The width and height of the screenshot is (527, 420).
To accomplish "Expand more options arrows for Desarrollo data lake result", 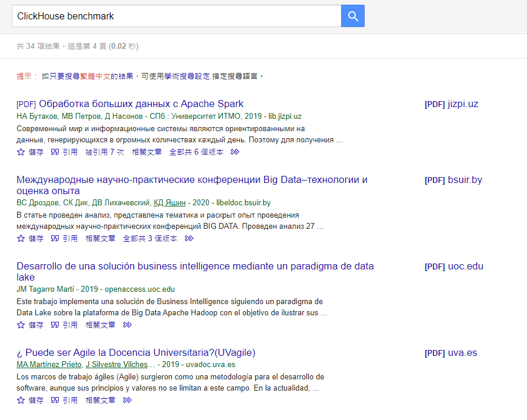I will coord(127,325).
